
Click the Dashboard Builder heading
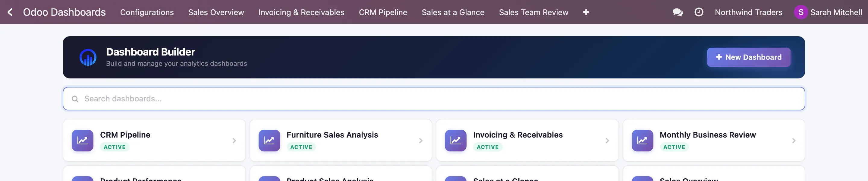pyautogui.click(x=151, y=52)
